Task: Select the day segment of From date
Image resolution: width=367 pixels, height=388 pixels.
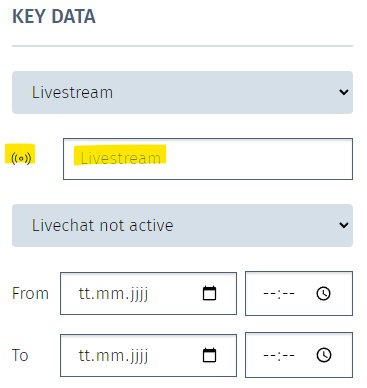Action: 85,294
